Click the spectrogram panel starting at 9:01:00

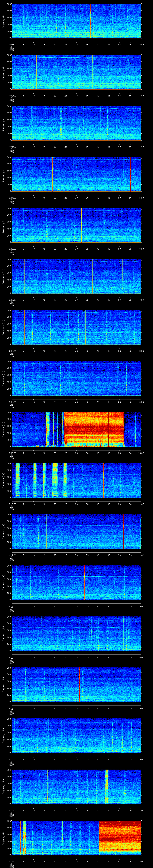[77, 21]
